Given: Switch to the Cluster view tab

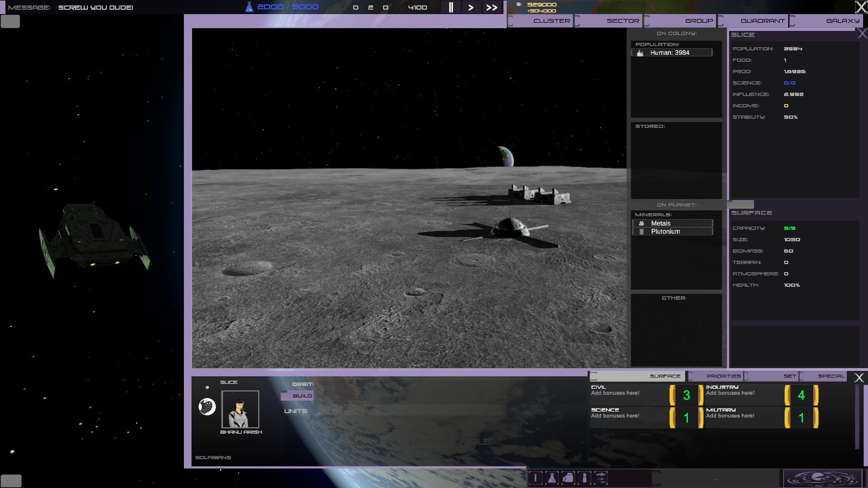Looking at the screenshot, I should pyautogui.click(x=540, y=21).
